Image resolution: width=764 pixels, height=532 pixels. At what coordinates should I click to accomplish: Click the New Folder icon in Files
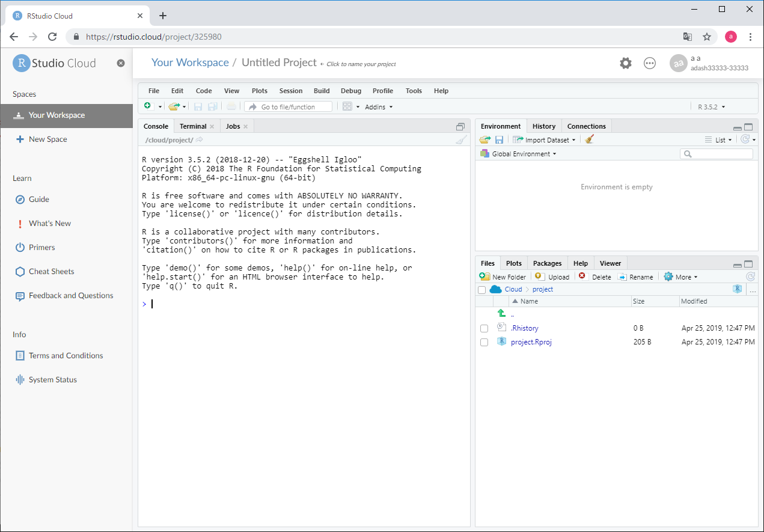click(x=484, y=277)
